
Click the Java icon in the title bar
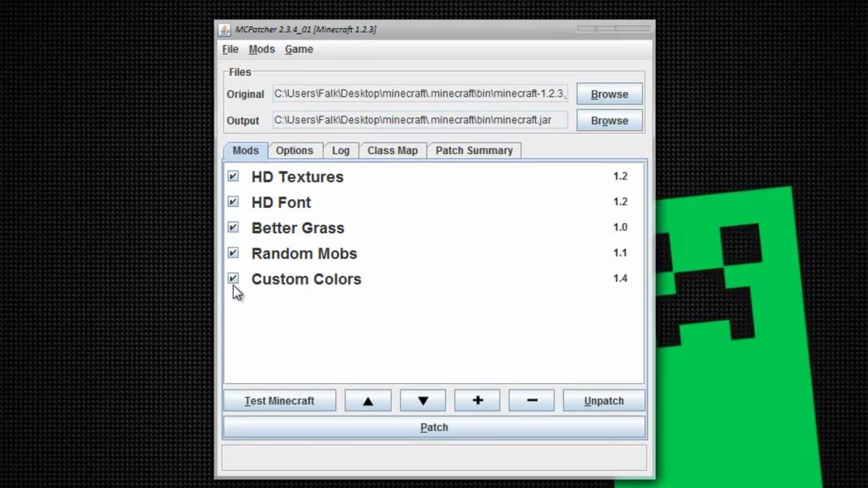coord(224,29)
